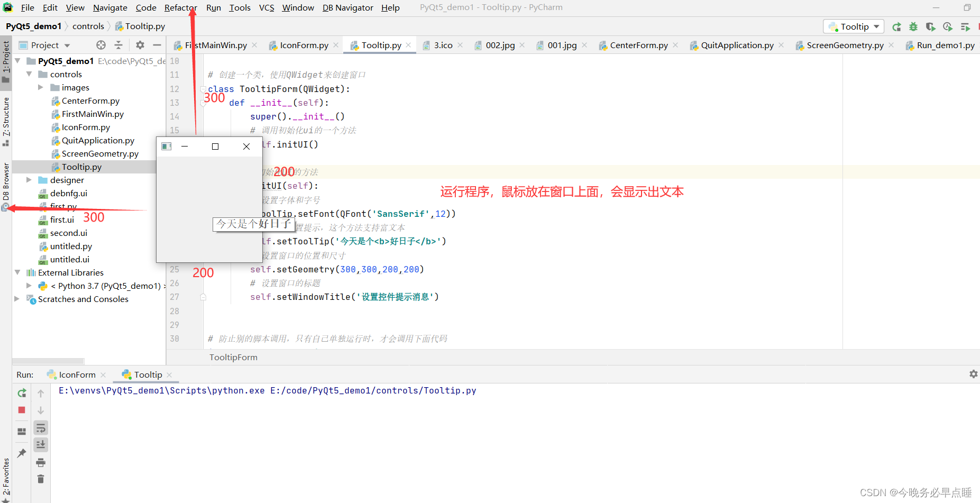Close the Tooltip.py editor tab
This screenshot has width=980, height=503.
point(408,45)
